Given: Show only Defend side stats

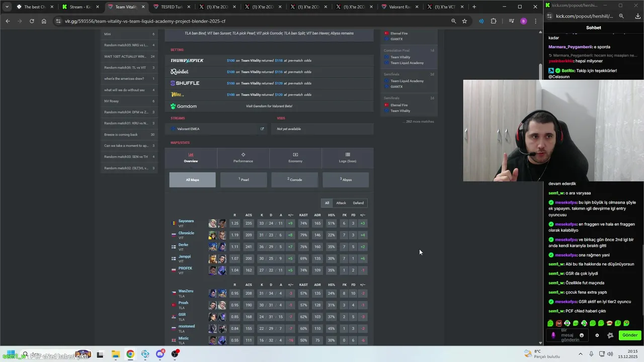Looking at the screenshot, I should coord(358,203).
